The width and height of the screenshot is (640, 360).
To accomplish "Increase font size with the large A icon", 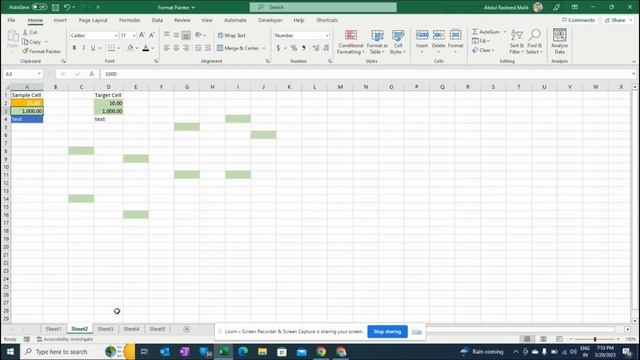I will [x=142, y=36].
